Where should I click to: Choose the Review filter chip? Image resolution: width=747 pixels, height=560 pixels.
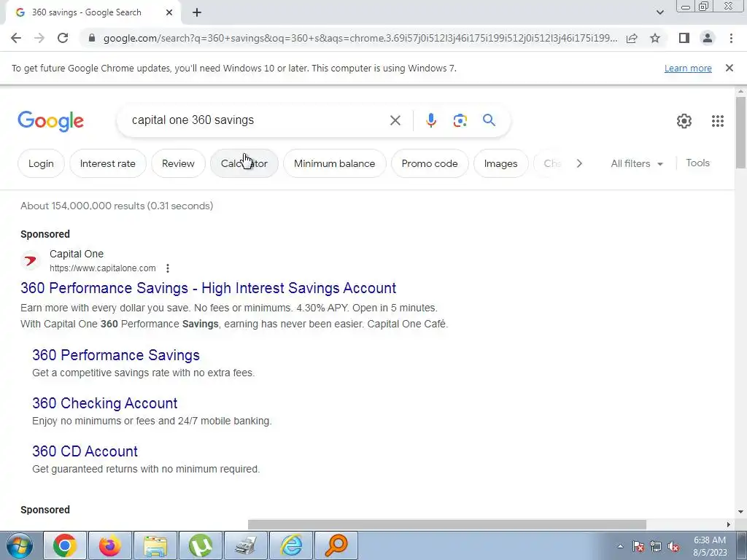tap(178, 163)
